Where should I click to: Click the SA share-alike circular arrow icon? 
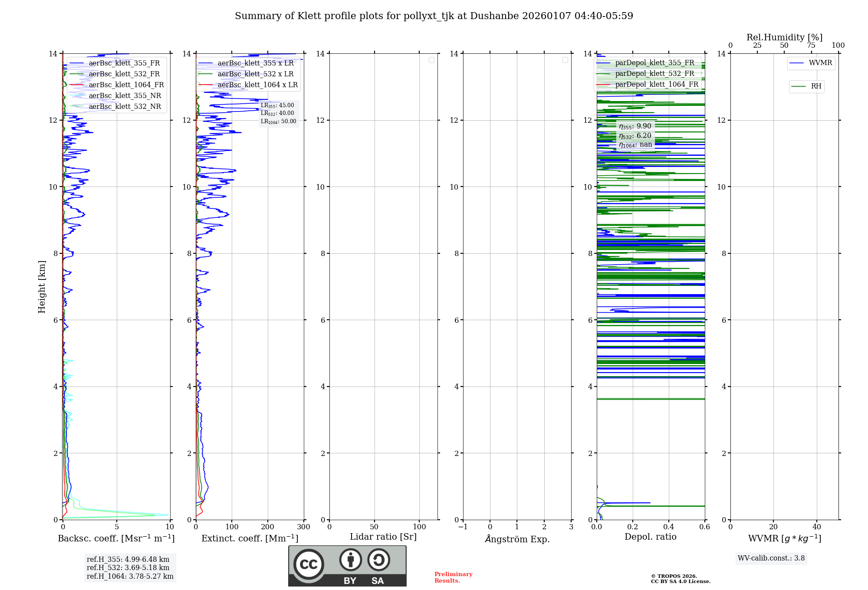[x=378, y=560]
